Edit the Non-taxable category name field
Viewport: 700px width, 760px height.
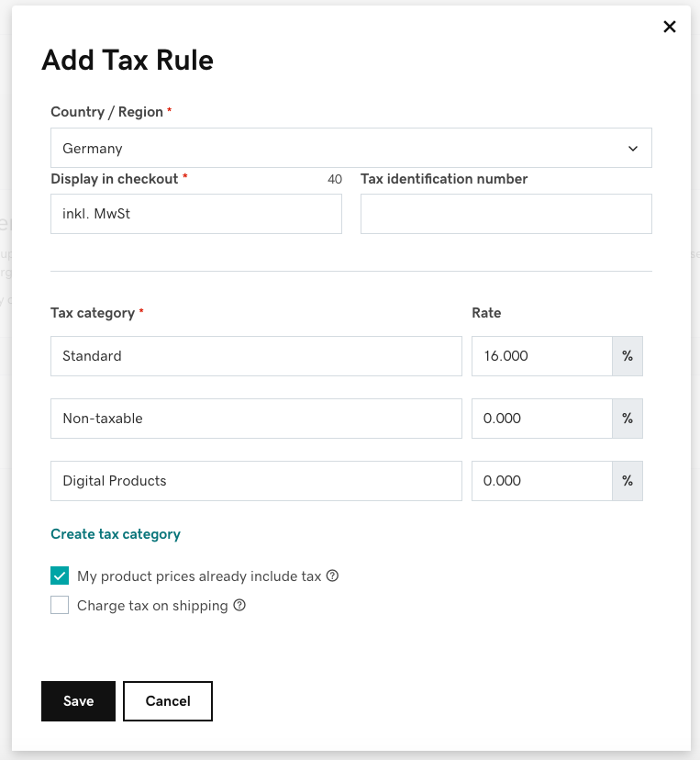click(256, 419)
